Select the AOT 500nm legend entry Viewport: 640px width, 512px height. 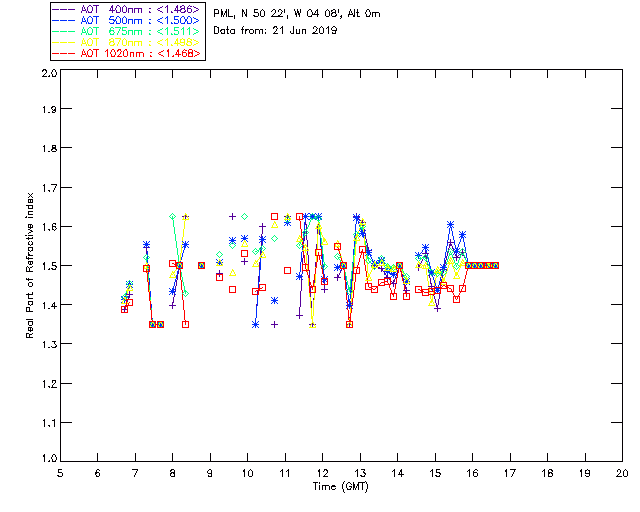tap(127, 20)
